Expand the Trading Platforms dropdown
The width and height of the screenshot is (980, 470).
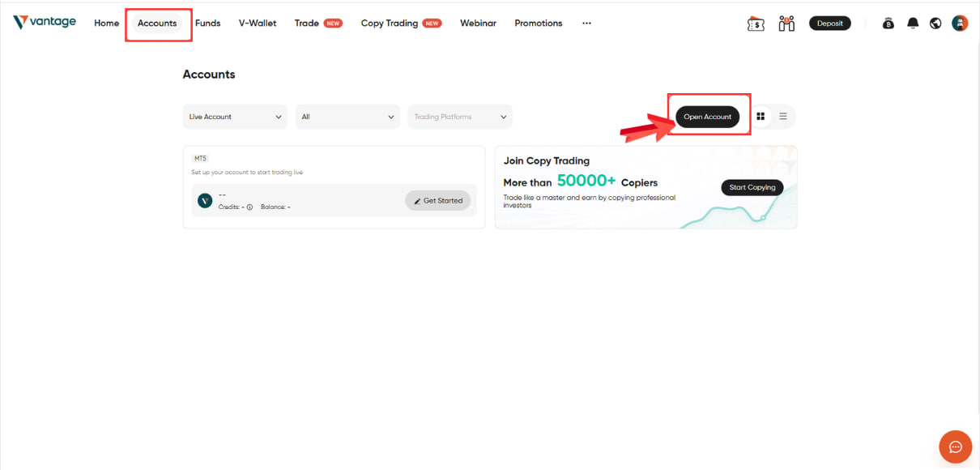click(459, 116)
